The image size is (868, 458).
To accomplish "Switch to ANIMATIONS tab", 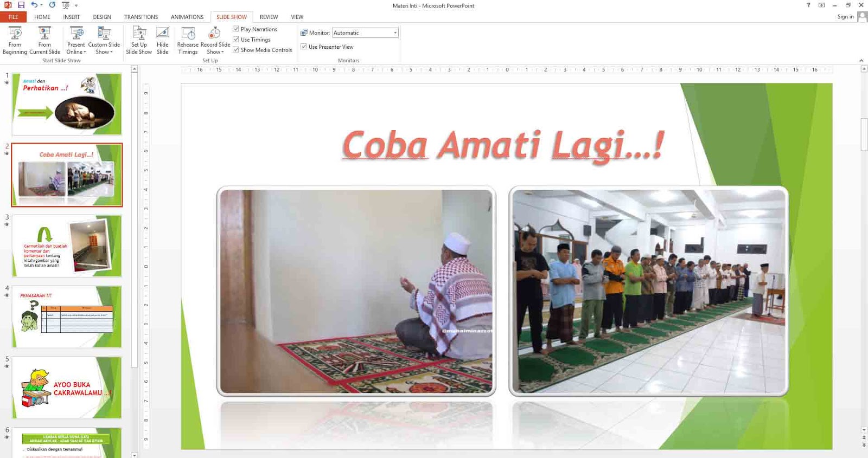I will tap(187, 17).
